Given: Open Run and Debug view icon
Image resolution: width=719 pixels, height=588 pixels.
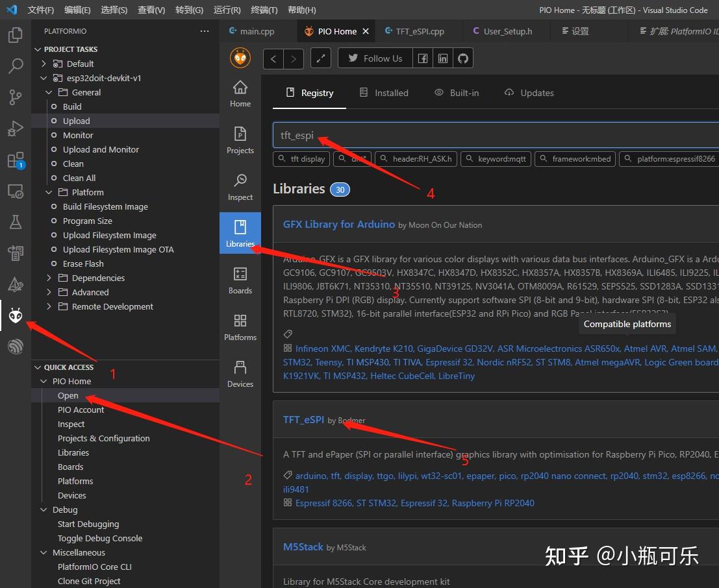Looking at the screenshot, I should click(15, 129).
